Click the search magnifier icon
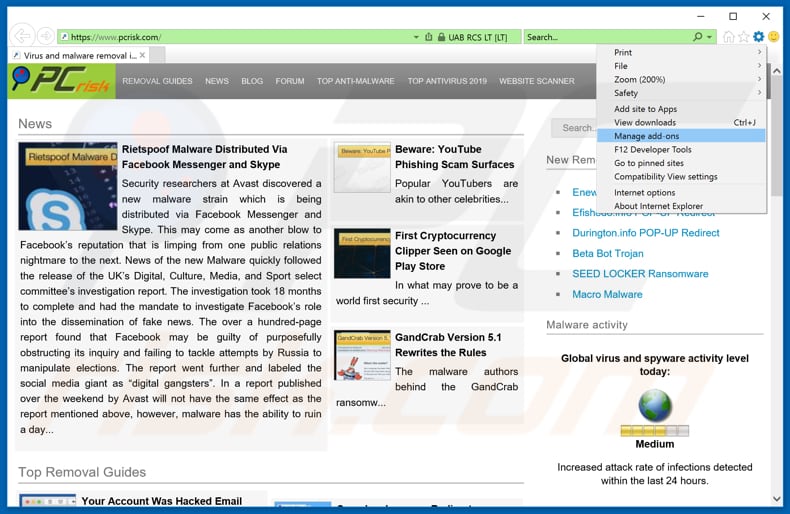The image size is (790, 514). point(697,37)
